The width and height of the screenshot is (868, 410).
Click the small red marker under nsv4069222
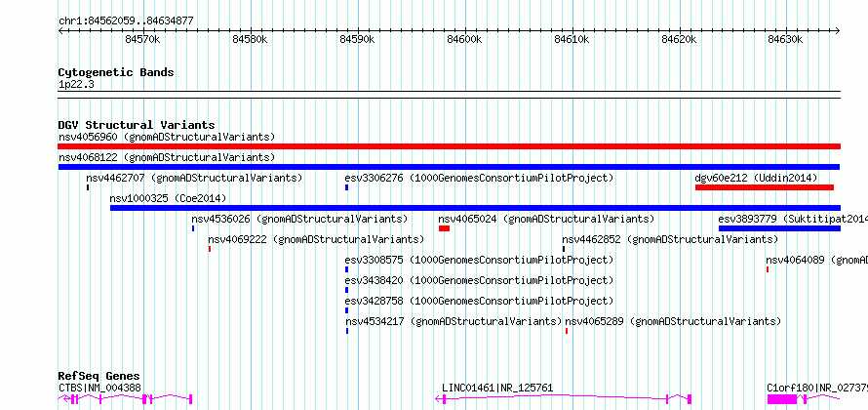tap(210, 249)
